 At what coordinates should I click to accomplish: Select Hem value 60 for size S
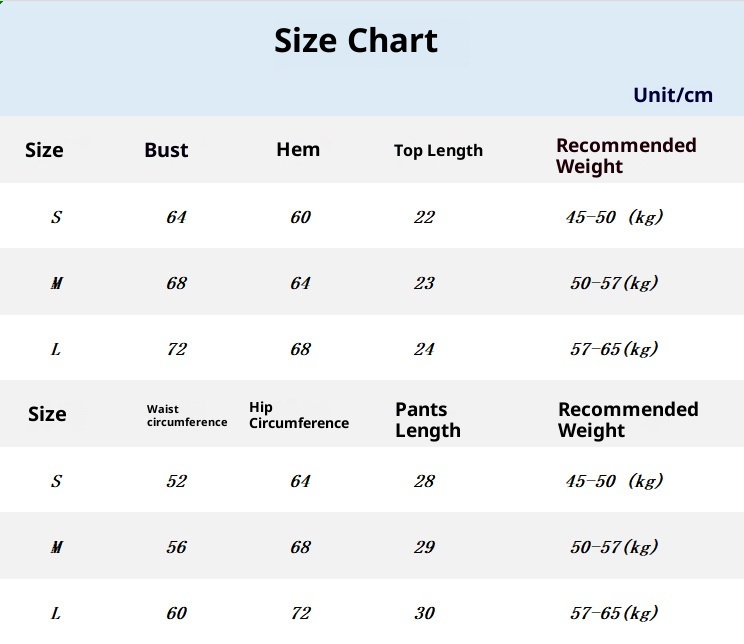[300, 217]
